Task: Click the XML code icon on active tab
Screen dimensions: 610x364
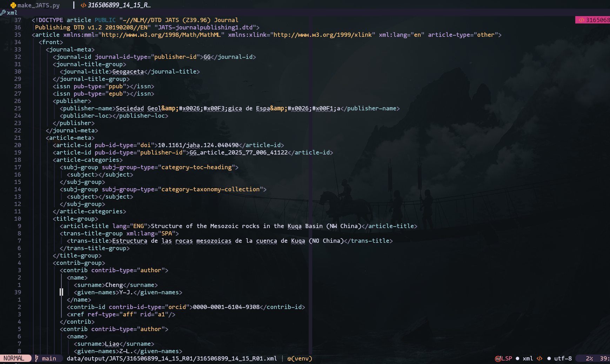Action: [x=83, y=5]
